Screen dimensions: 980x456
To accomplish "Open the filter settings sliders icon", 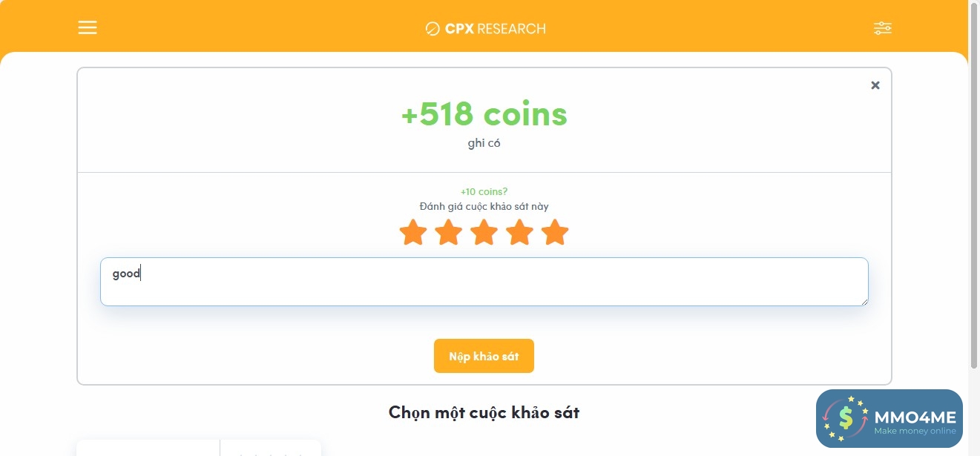I will pyautogui.click(x=882, y=28).
